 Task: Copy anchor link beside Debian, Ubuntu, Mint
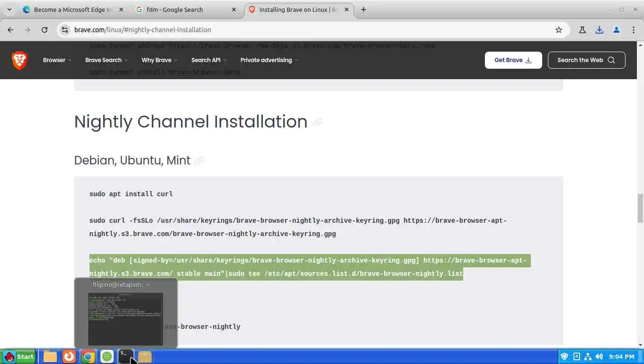(x=199, y=161)
